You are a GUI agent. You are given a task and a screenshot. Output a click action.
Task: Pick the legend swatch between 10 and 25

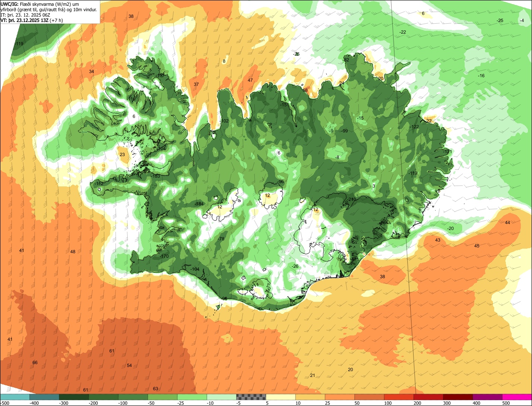pyautogui.click(x=310, y=397)
